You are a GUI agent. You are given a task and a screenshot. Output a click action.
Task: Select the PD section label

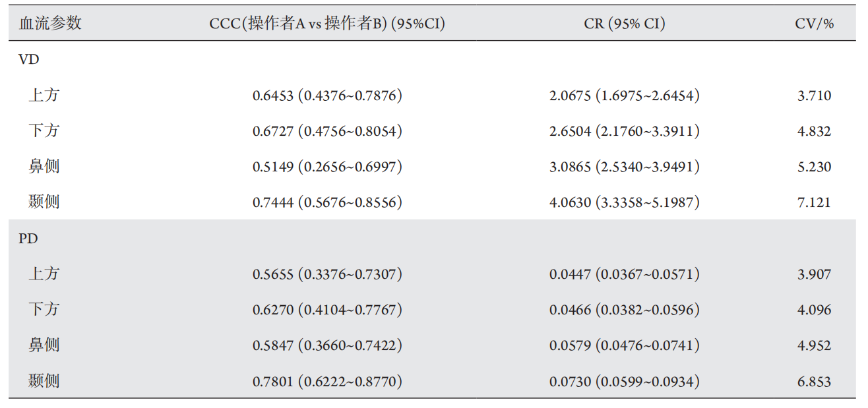tap(28, 239)
